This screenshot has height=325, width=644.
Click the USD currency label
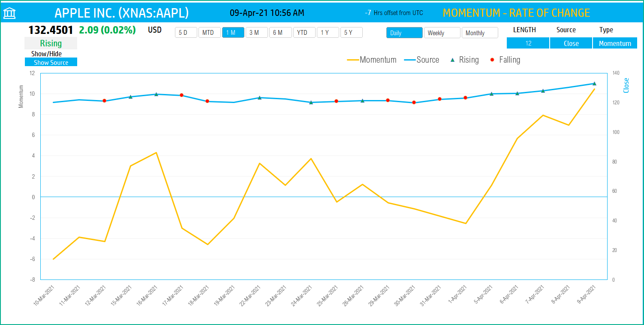pos(155,30)
